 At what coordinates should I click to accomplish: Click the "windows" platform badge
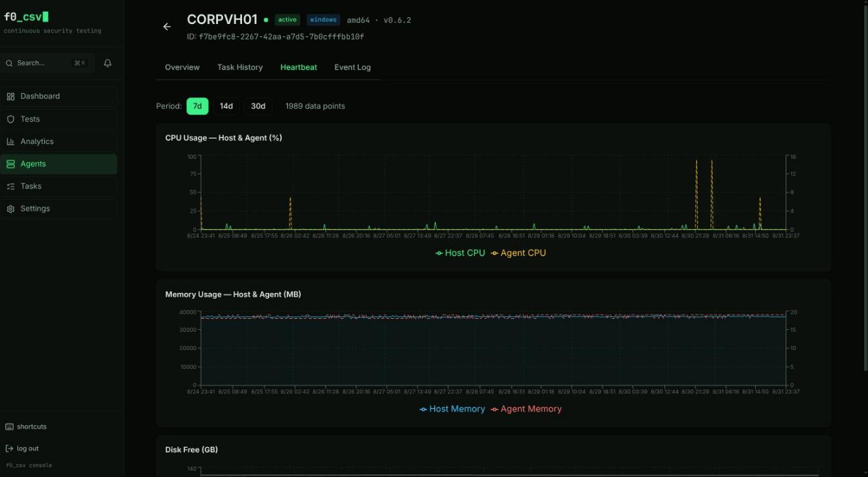click(x=323, y=20)
